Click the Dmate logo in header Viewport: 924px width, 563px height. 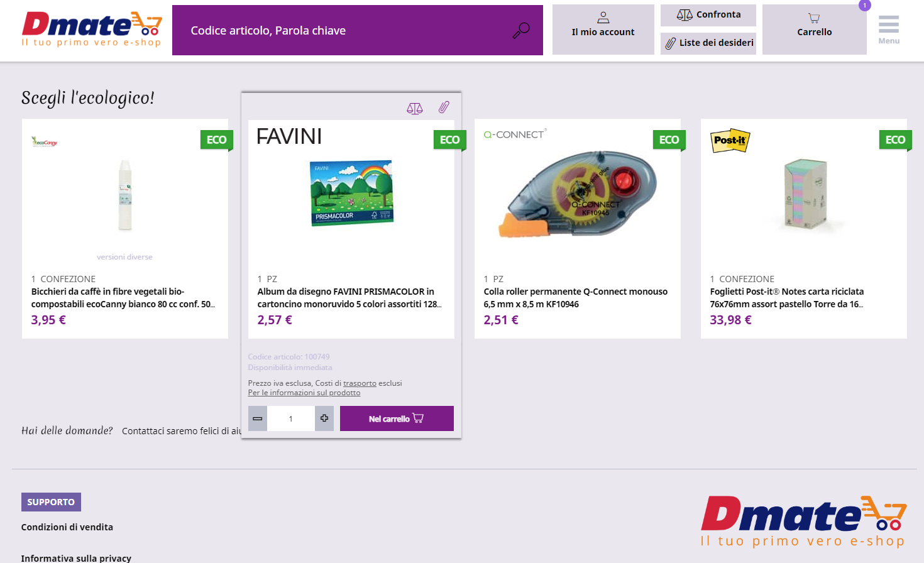[x=92, y=29]
